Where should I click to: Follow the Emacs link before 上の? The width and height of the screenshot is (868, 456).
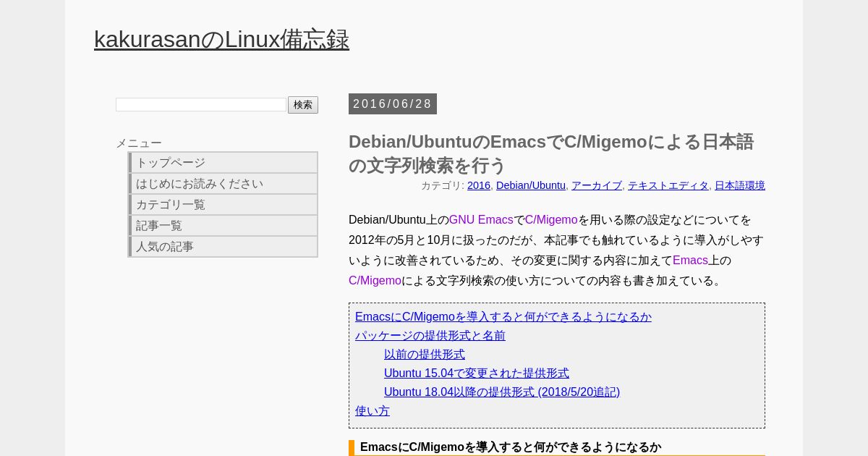[690, 261]
